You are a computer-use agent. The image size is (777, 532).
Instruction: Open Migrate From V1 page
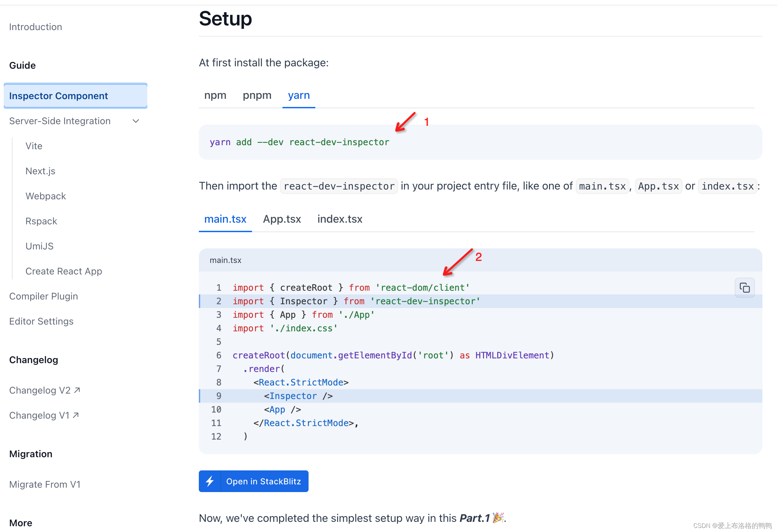45,485
